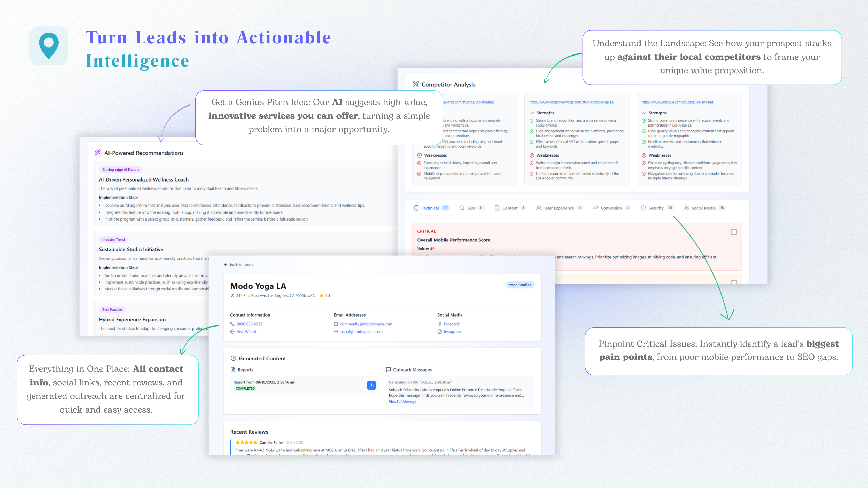Click the View Full Message link
The height and width of the screenshot is (488, 868).
[x=402, y=402]
